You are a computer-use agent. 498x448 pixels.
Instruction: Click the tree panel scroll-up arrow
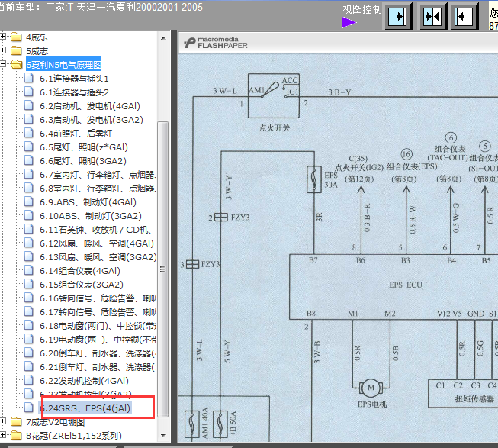point(163,38)
